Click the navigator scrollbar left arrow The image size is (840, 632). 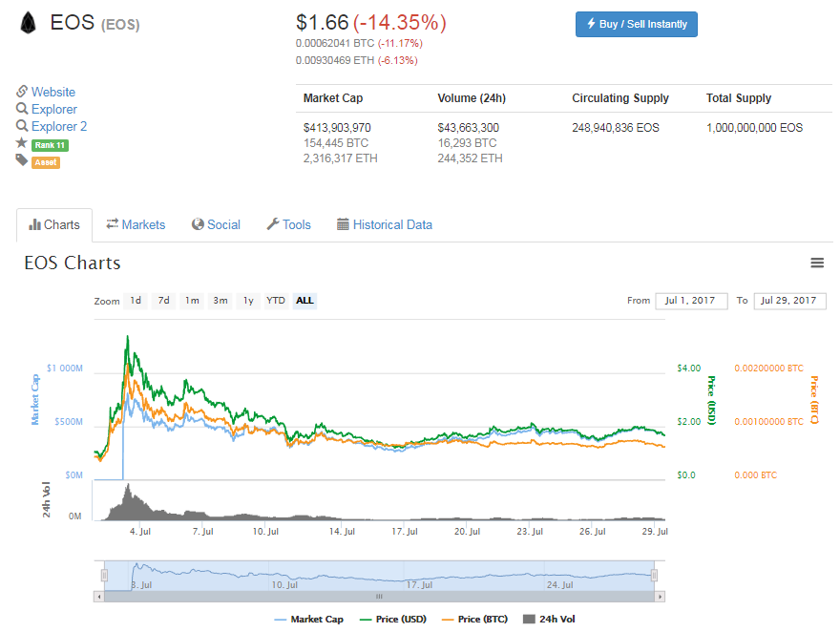coord(98,597)
